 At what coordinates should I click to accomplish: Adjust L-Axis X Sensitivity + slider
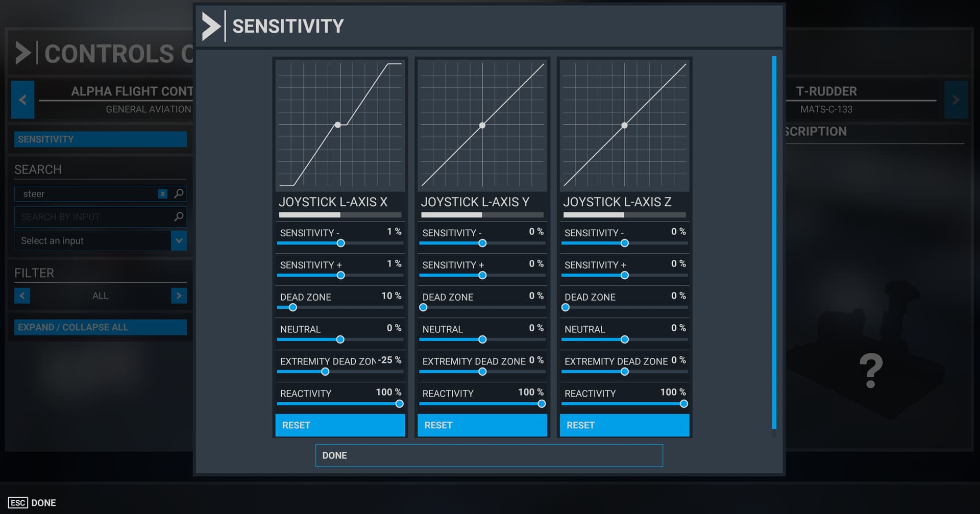pyautogui.click(x=341, y=276)
